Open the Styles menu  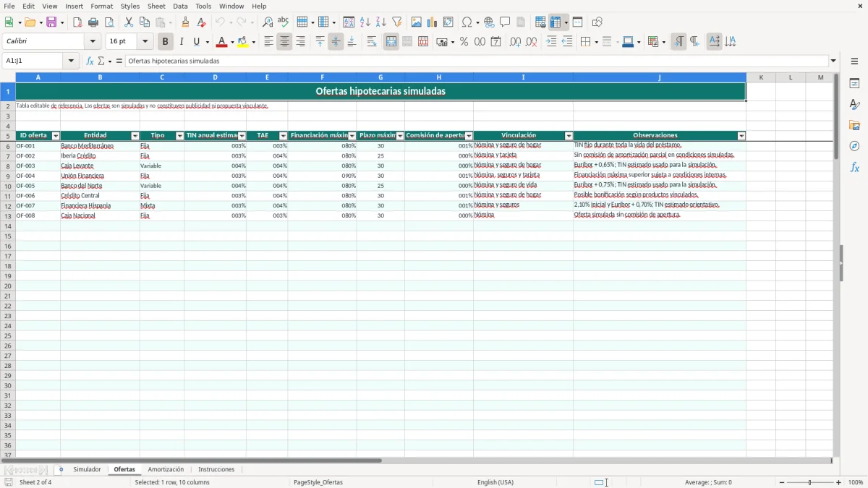[x=130, y=6]
